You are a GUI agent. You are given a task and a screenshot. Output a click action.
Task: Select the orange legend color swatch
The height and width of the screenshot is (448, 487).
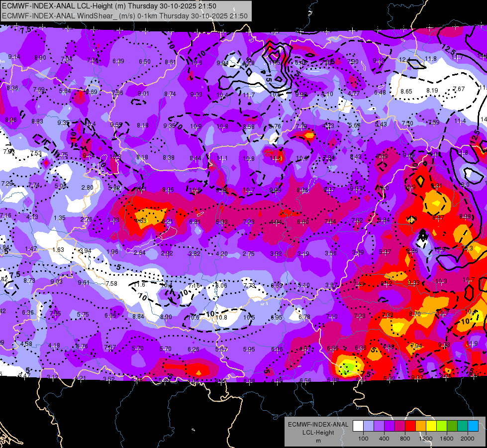coord(421,426)
